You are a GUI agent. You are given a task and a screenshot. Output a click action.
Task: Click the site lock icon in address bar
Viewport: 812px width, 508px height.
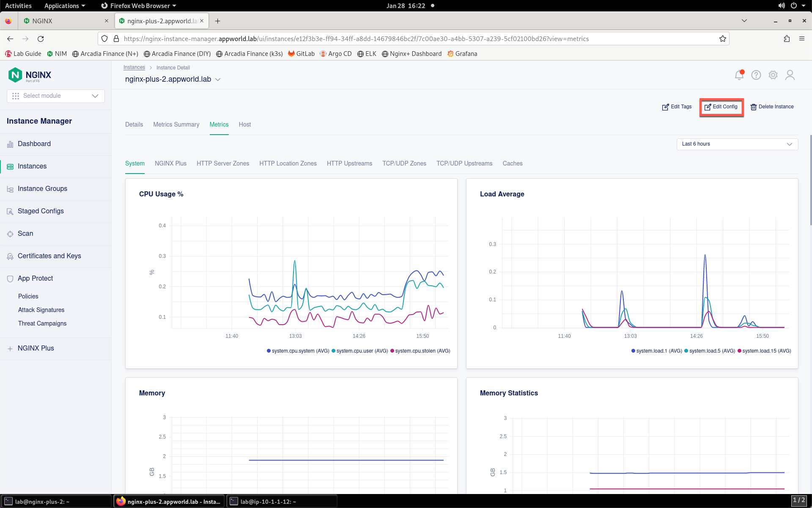pyautogui.click(x=116, y=39)
